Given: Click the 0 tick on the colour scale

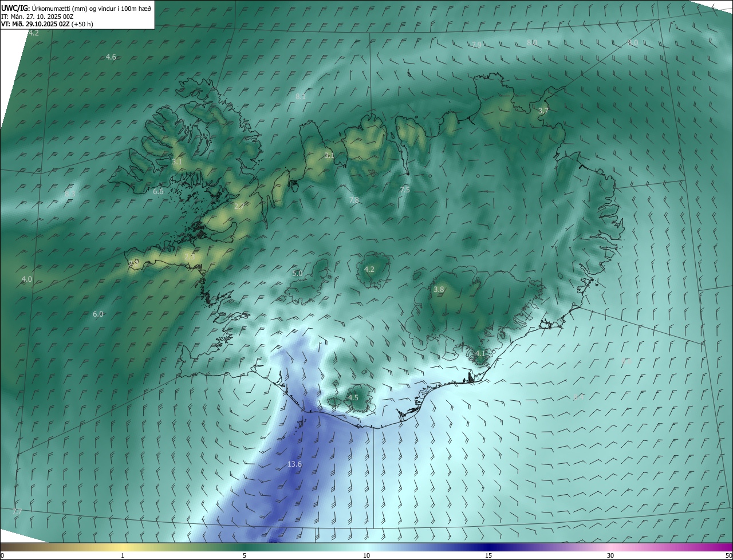Looking at the screenshot, I should pyautogui.click(x=2, y=555).
